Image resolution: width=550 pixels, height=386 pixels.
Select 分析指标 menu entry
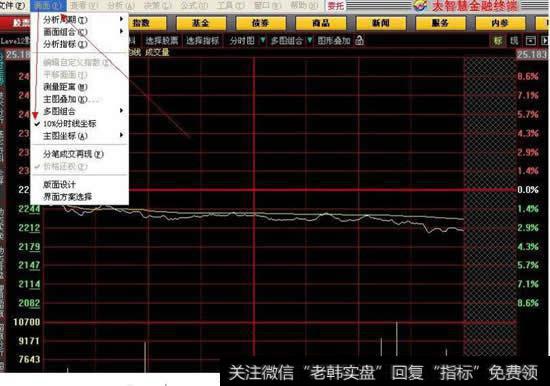pyautogui.click(x=80, y=44)
